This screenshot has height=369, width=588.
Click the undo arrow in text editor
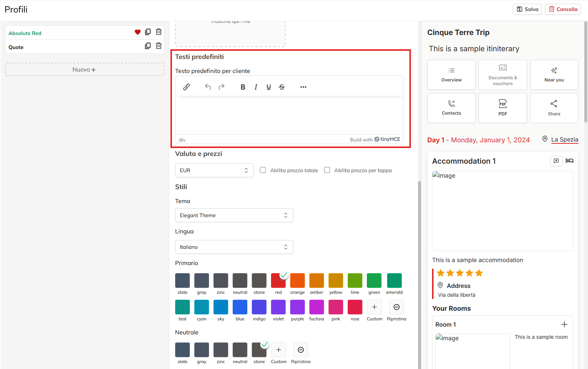point(208,87)
